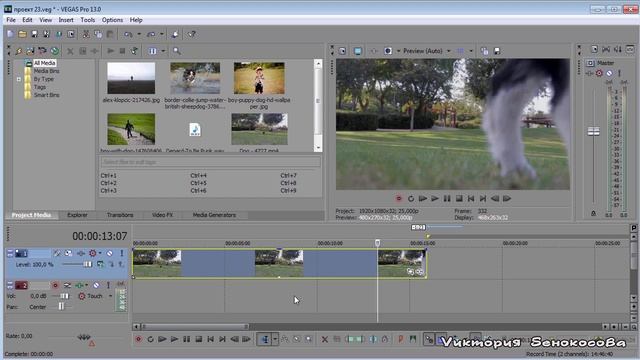Screen dimensions: 640x360
Task: Select the Normal Edit tool below timeline
Action: pyautogui.click(x=265, y=339)
